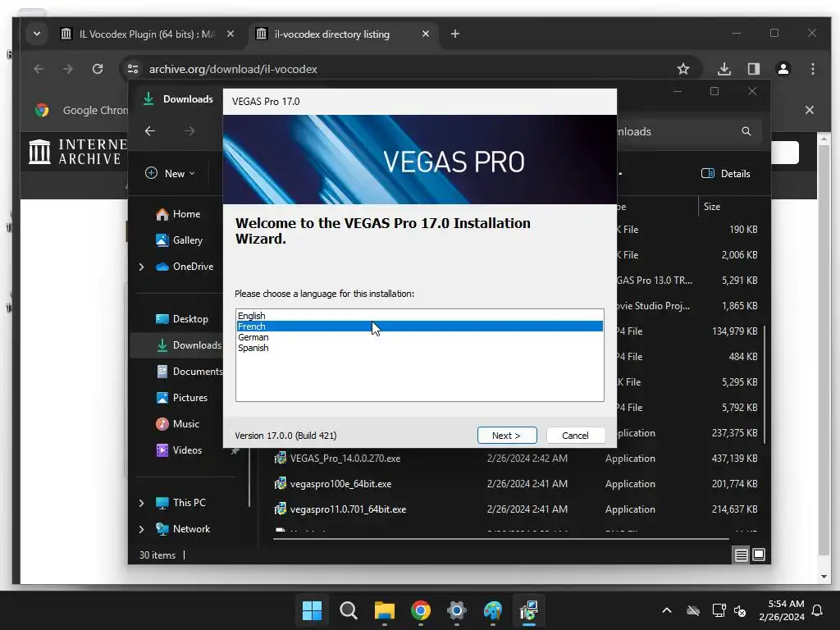The width and height of the screenshot is (840, 630).
Task: Open notification bell in tray
Action: coord(818,610)
